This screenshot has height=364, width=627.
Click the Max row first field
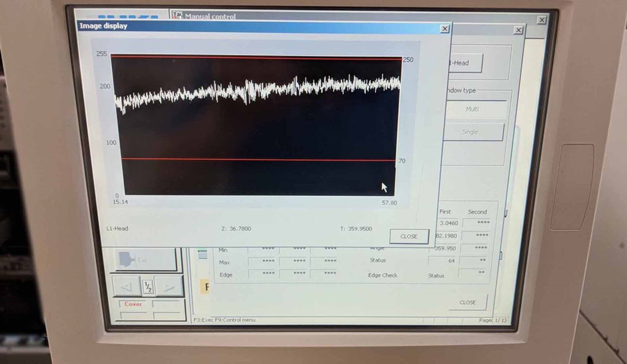pos(264,262)
